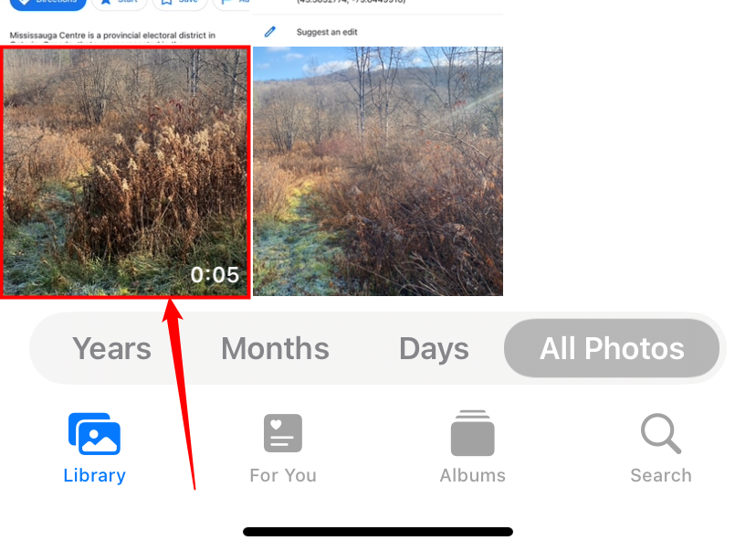The image size is (756, 551).
Task: Click the blue Directions button
Action: tap(47, 4)
